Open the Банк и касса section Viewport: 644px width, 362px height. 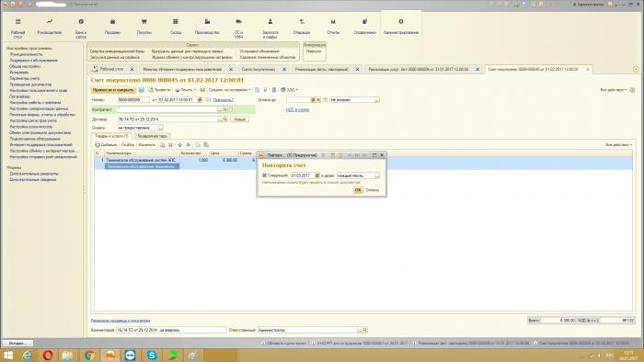81,28
